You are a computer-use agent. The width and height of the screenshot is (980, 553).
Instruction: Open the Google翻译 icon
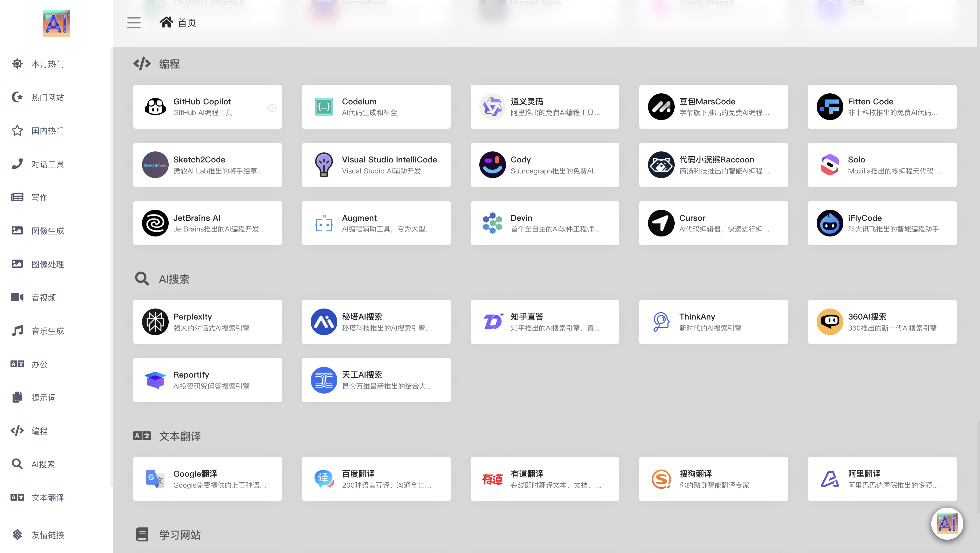(x=155, y=479)
